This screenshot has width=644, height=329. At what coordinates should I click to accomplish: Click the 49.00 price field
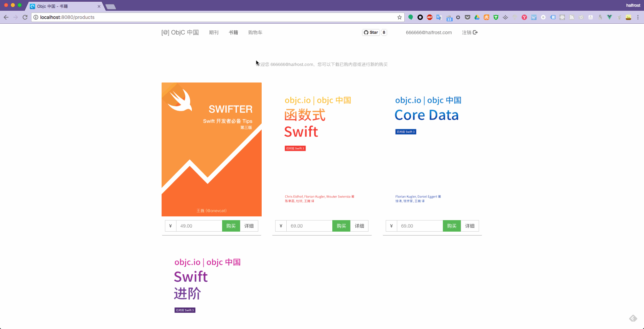click(x=199, y=226)
